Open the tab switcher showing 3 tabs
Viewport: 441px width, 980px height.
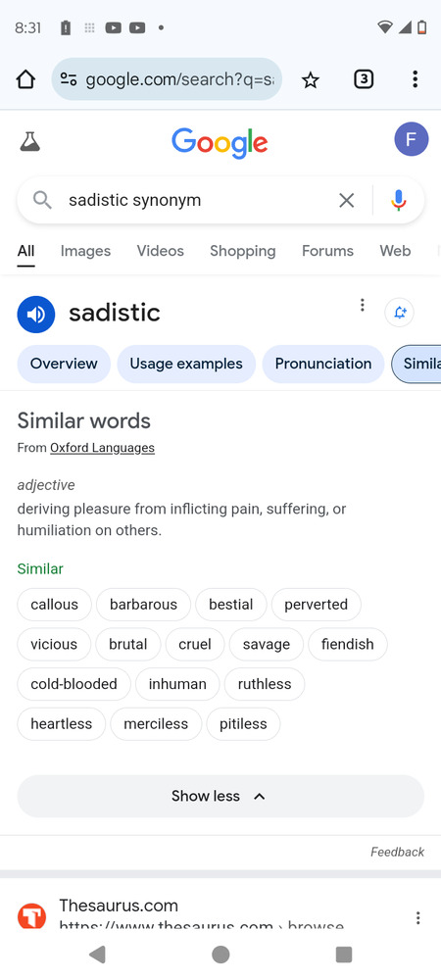point(364,79)
